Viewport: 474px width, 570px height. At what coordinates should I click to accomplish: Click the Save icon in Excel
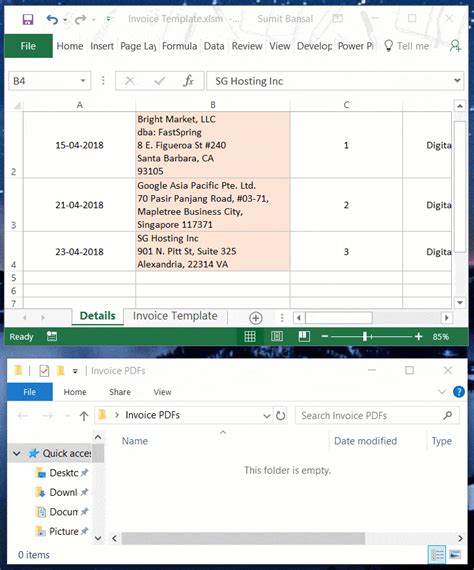coord(28,19)
